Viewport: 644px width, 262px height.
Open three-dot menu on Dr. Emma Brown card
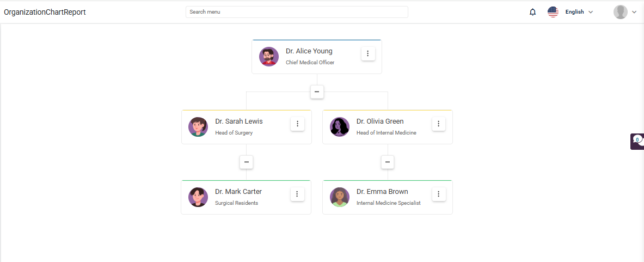click(x=439, y=194)
